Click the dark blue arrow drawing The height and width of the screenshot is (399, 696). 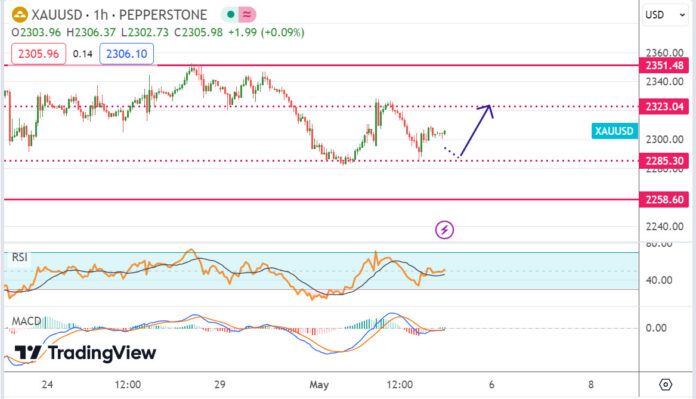[x=477, y=130]
